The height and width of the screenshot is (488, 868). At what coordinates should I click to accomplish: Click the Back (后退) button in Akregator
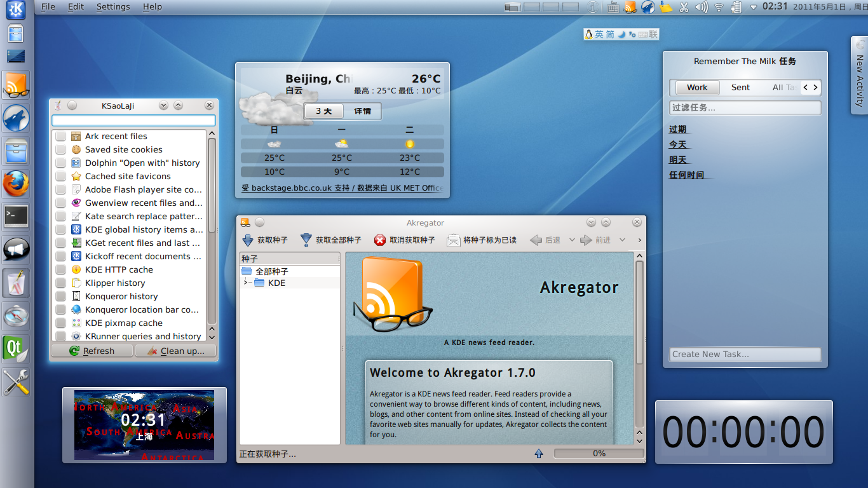(545, 240)
